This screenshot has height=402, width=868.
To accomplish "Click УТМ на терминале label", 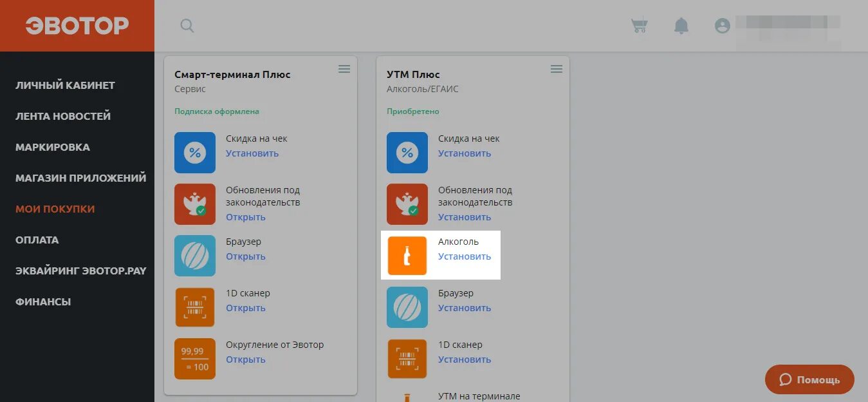I will tap(479, 396).
